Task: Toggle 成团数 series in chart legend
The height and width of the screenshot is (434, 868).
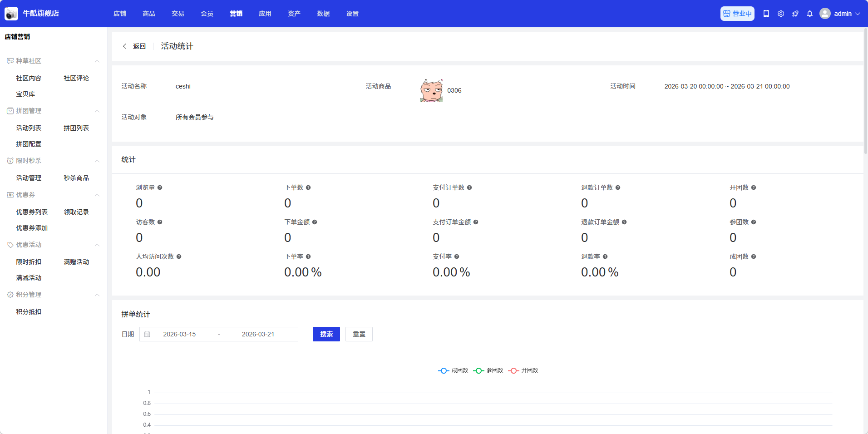Action: (453, 370)
